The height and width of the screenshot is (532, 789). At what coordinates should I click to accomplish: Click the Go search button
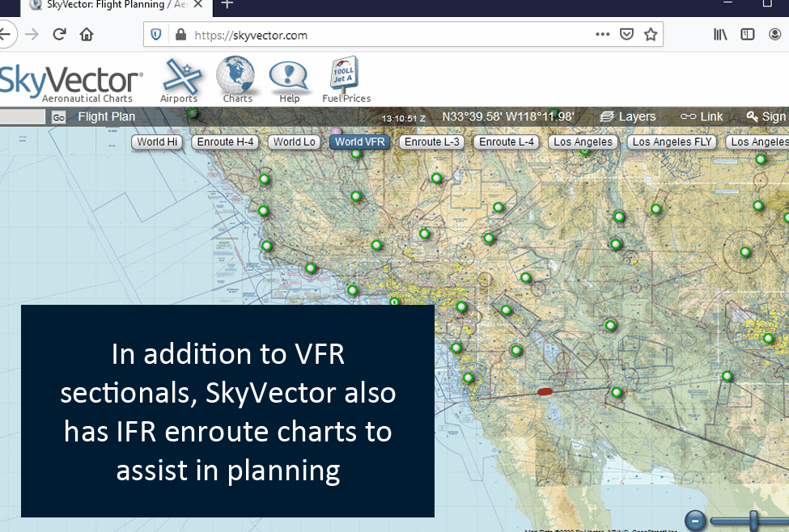pos(59,117)
